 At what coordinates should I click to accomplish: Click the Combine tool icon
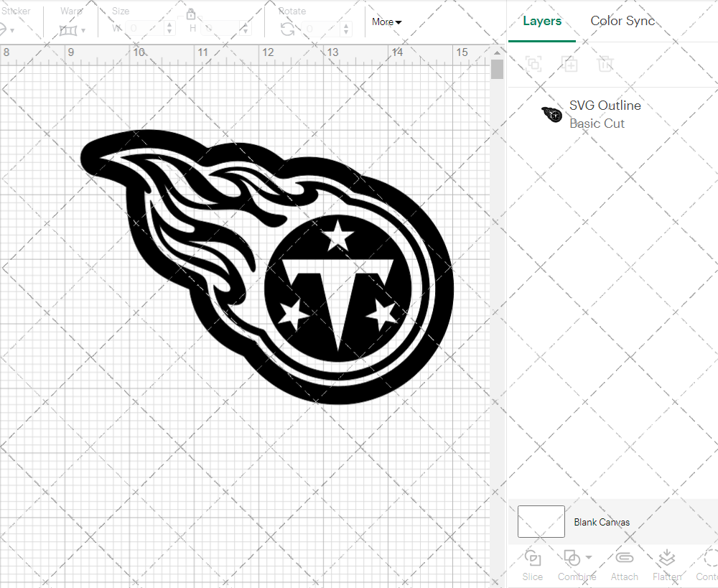click(x=572, y=558)
